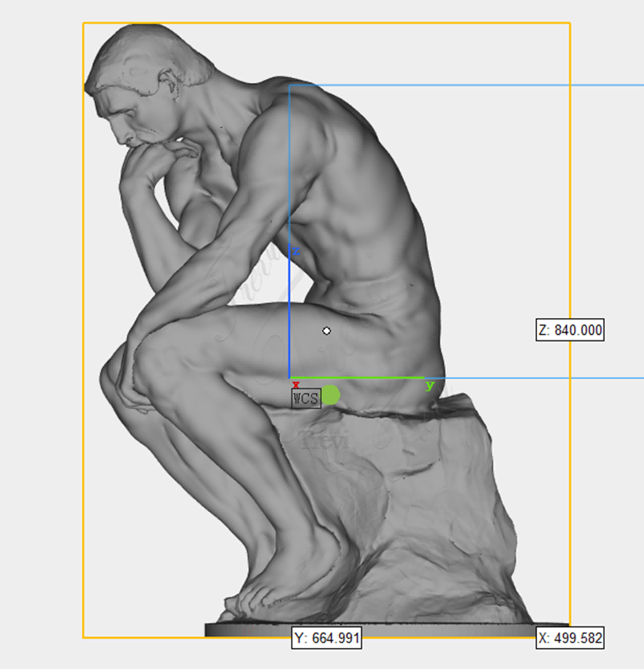Click the Y: 664.991 dimension field

[x=327, y=638]
